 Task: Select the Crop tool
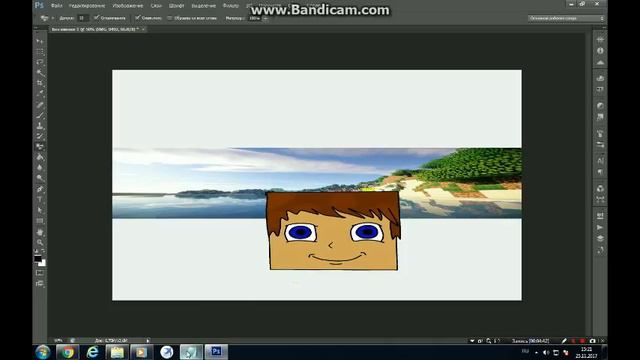point(40,83)
